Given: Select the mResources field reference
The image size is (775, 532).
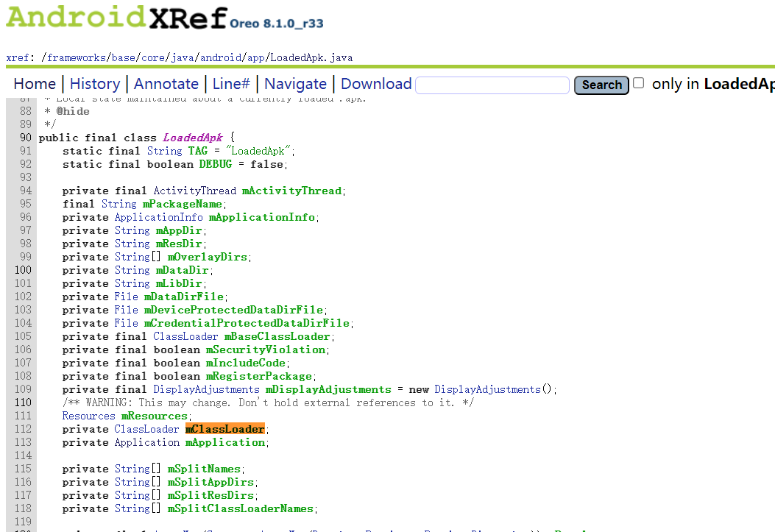Looking at the screenshot, I should [x=155, y=416].
